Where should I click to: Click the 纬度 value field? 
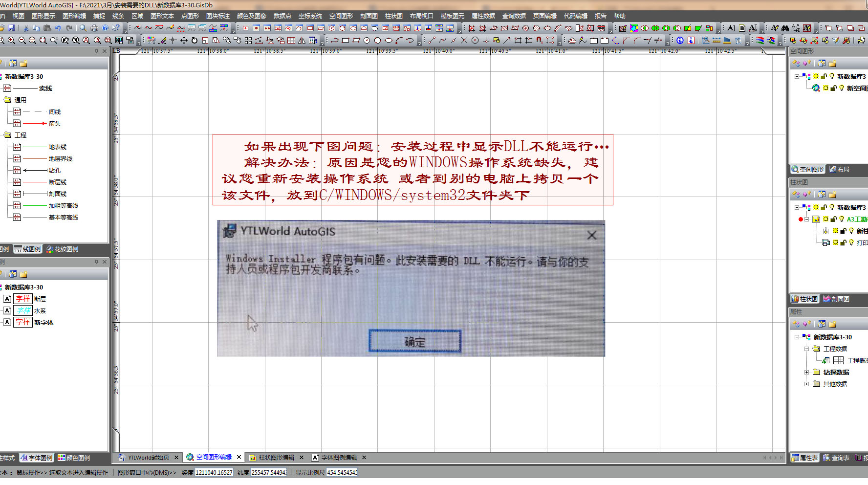[x=269, y=472]
